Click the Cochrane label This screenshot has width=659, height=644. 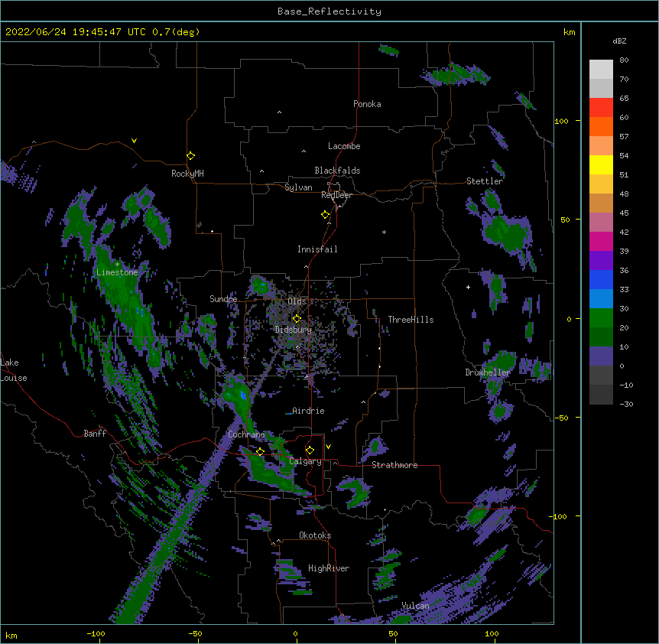pyautogui.click(x=246, y=434)
